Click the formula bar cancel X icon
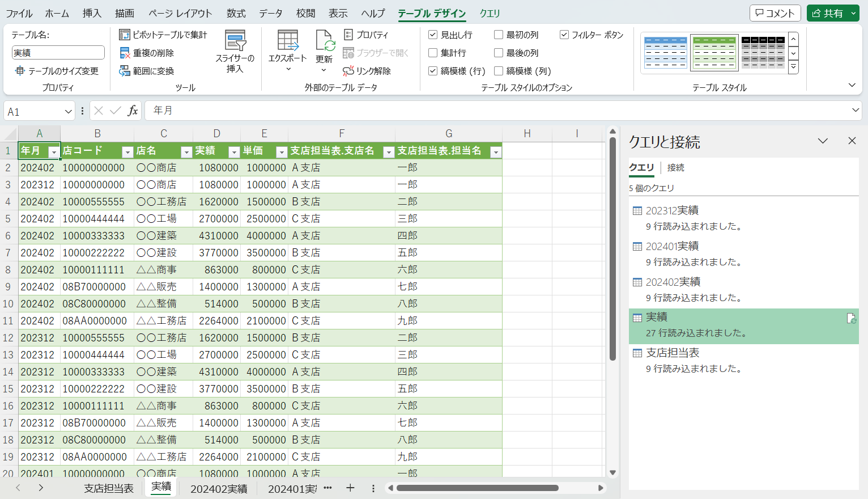The height and width of the screenshot is (499, 868). 99,111
